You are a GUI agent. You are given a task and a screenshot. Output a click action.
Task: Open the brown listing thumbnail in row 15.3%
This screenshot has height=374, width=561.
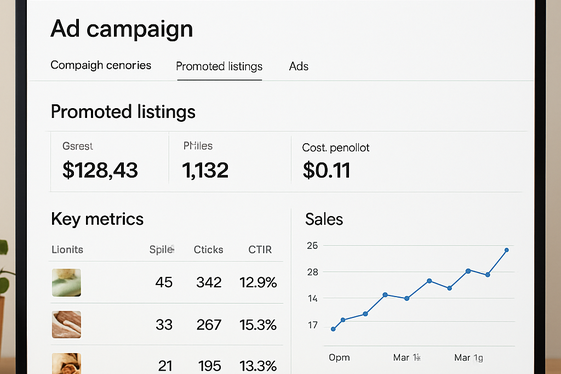[67, 325]
